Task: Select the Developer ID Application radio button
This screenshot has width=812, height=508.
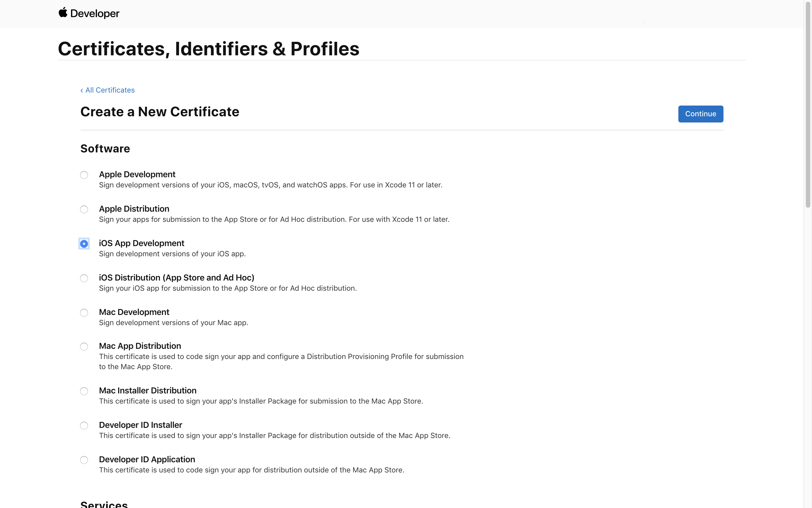Action: click(x=84, y=460)
